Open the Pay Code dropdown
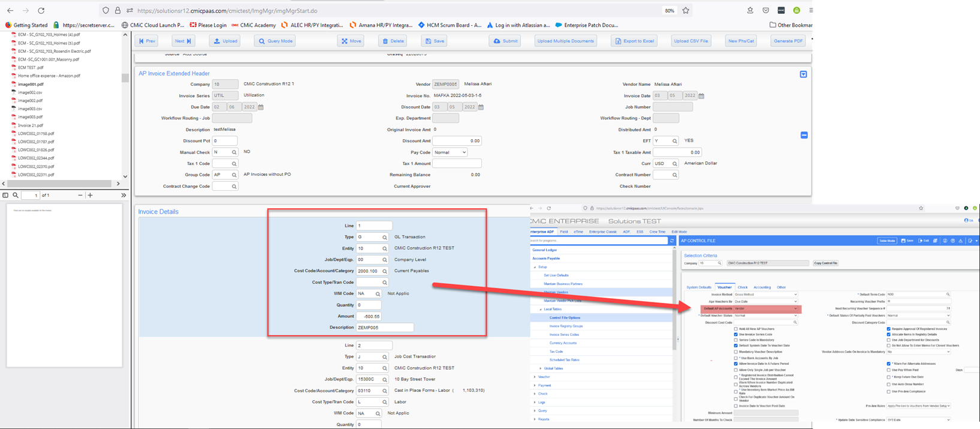The height and width of the screenshot is (429, 980). pyautogui.click(x=450, y=152)
